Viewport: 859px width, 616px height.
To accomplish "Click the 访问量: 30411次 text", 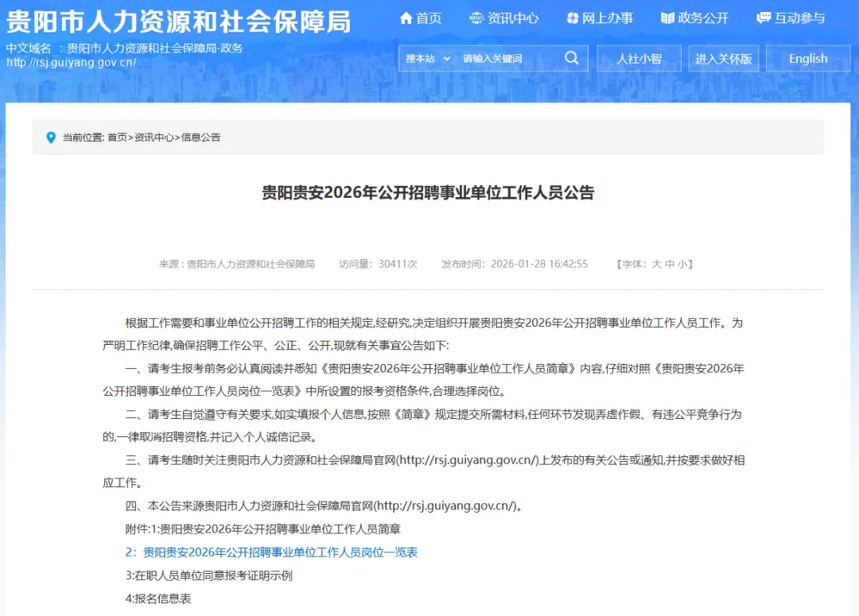I will click(x=378, y=264).
